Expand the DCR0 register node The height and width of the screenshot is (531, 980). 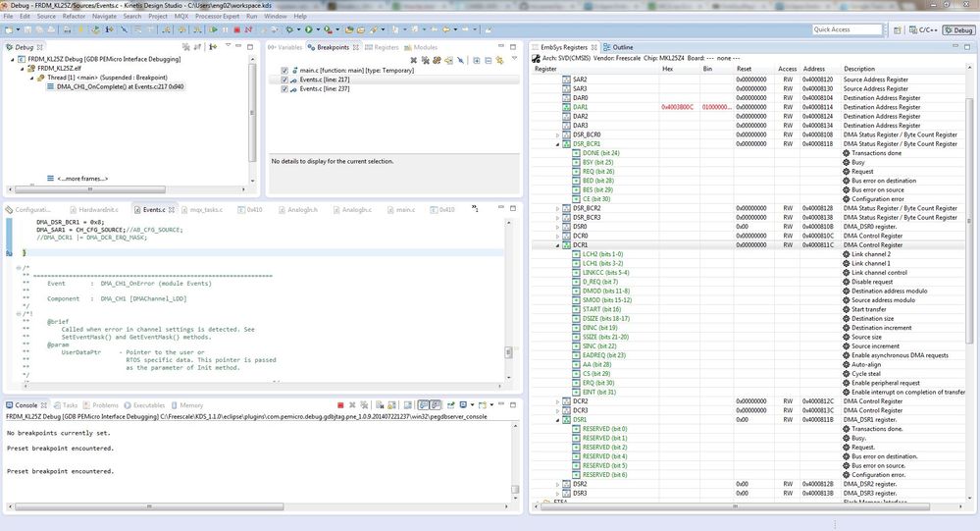pyautogui.click(x=557, y=236)
